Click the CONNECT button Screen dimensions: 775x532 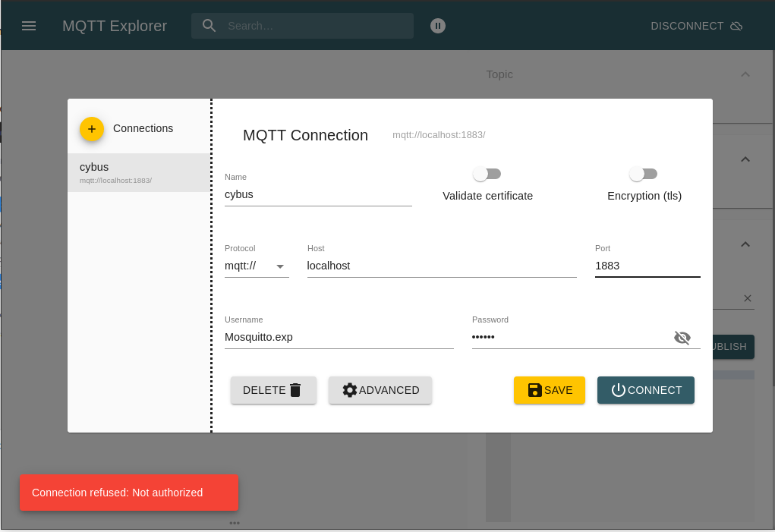pyautogui.click(x=646, y=390)
